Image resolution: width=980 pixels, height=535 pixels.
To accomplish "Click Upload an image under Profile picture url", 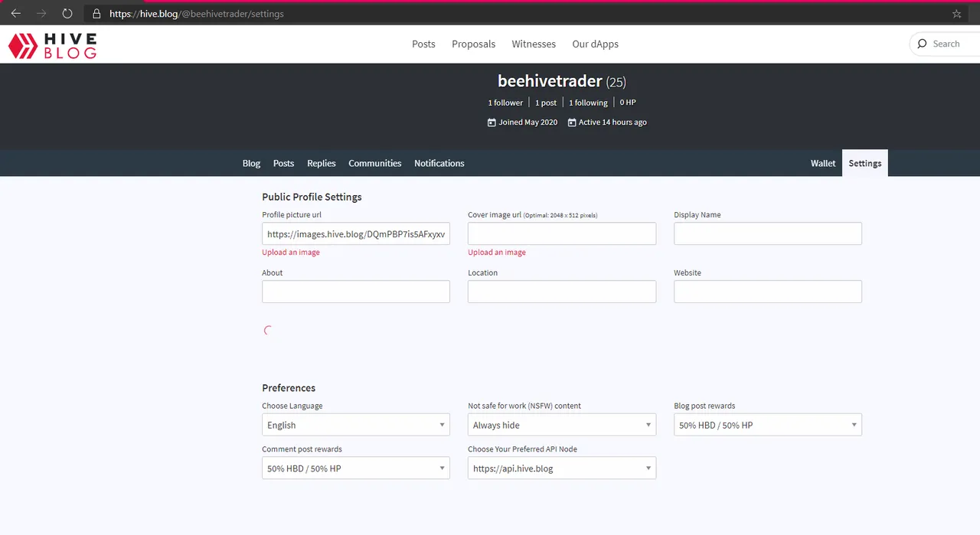I will click(x=291, y=253).
